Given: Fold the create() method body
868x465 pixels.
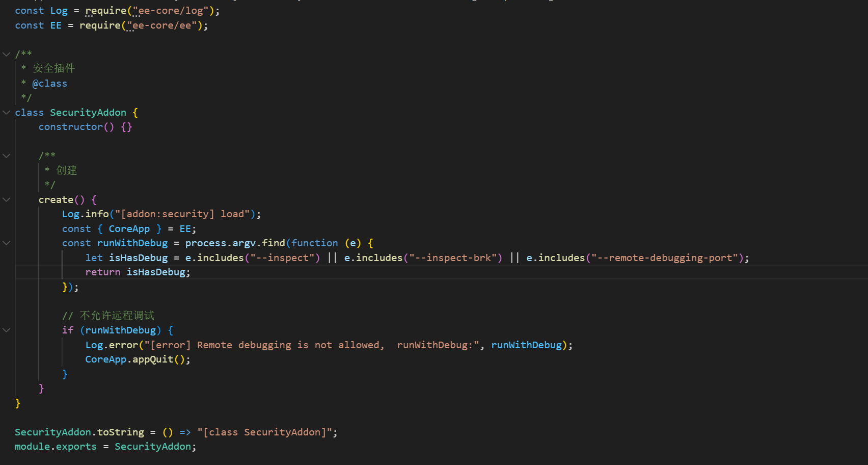Looking at the screenshot, I should (x=7, y=199).
